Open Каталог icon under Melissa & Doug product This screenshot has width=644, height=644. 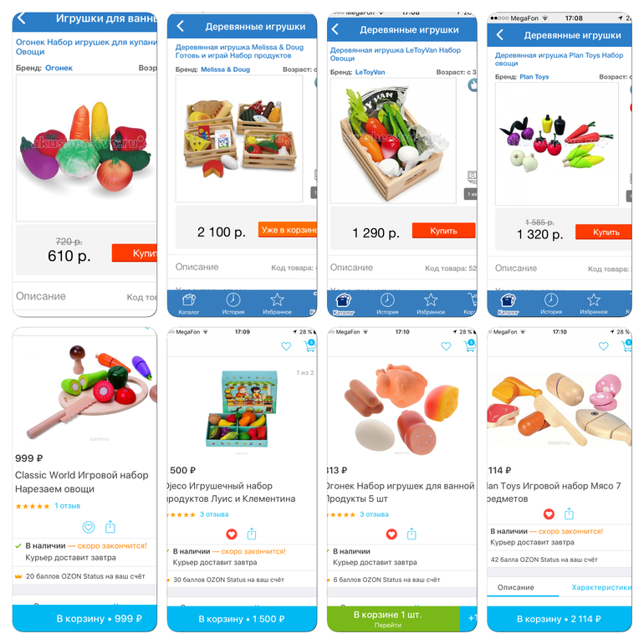(x=189, y=304)
